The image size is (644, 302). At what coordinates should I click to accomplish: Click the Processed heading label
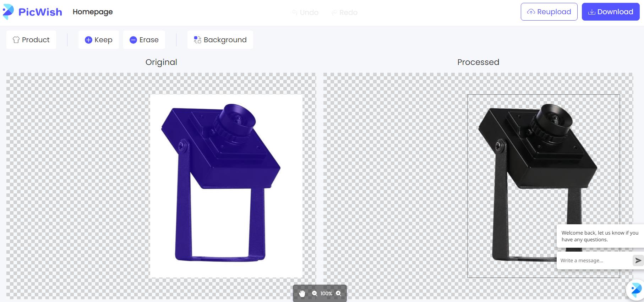pos(478,62)
